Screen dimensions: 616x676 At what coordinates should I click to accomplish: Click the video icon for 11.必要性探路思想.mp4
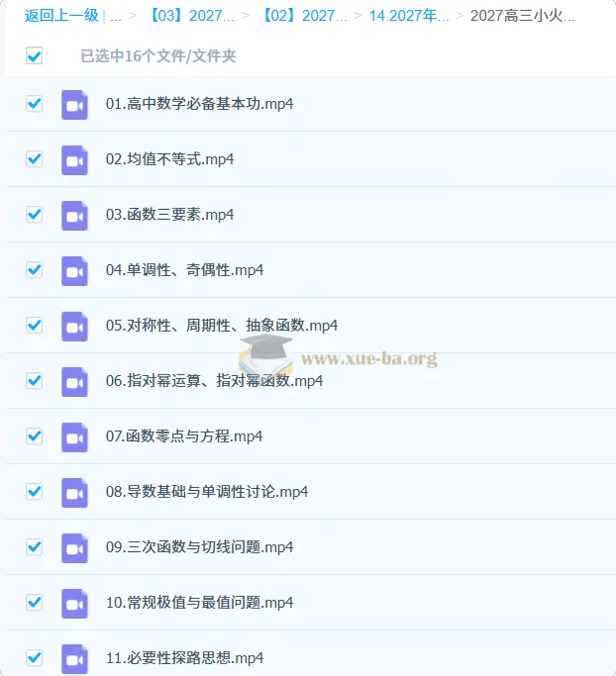[74, 659]
